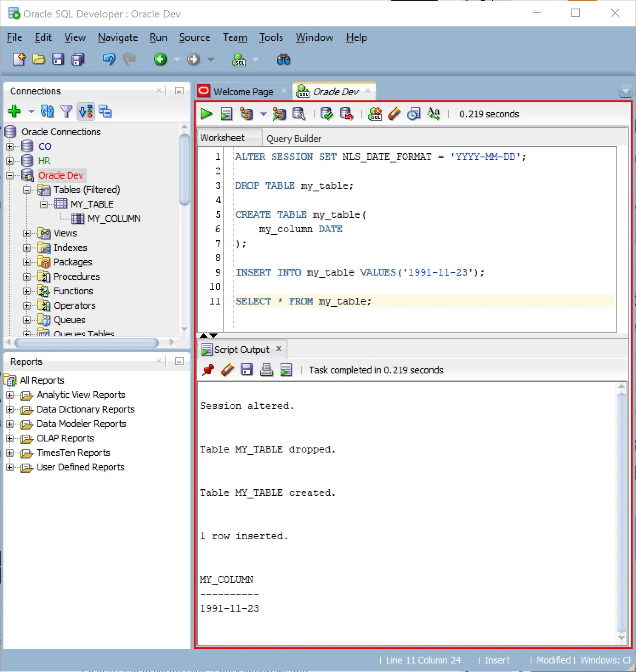Click the Commit icon

pos(327,114)
